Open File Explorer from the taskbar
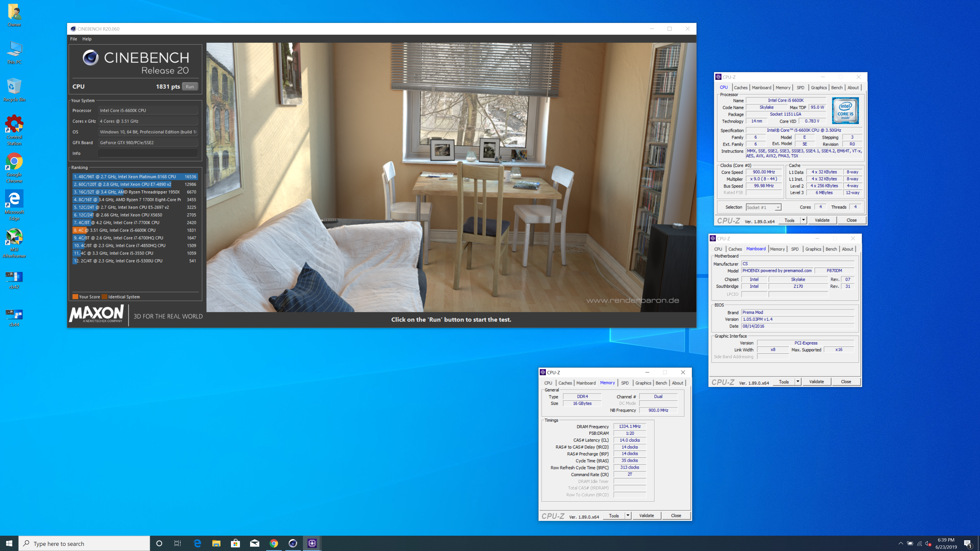Image resolution: width=980 pixels, height=551 pixels. 216,543
